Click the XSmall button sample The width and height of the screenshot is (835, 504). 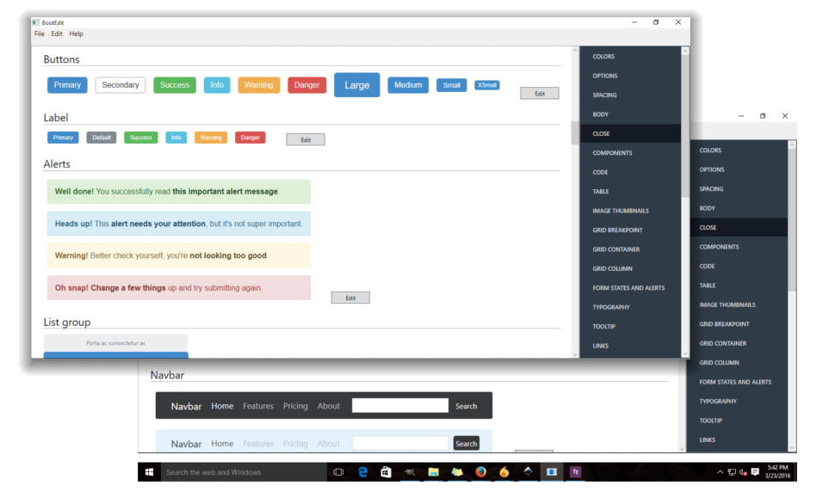click(x=486, y=85)
